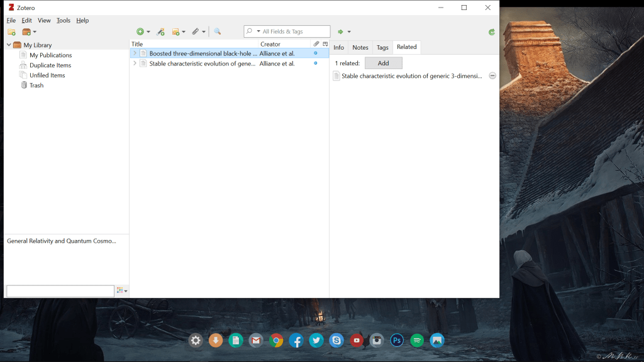Image resolution: width=644 pixels, height=362 pixels.
Task: Click the Add related item button
Action: pos(383,63)
